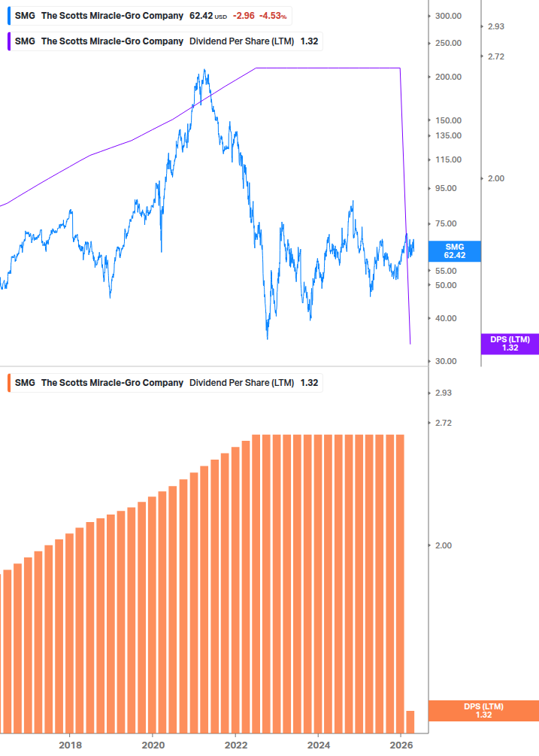Click the -2.96 price change value
The width and height of the screenshot is (539, 756).
pos(244,16)
